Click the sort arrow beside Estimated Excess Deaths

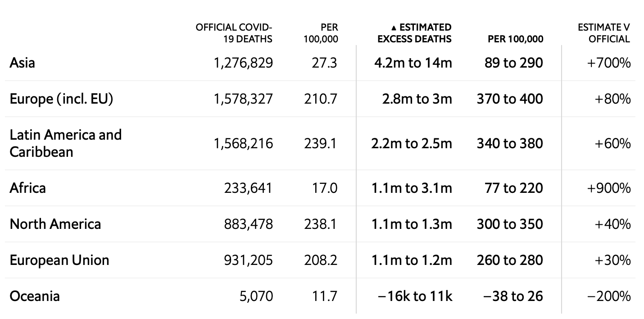(x=395, y=28)
